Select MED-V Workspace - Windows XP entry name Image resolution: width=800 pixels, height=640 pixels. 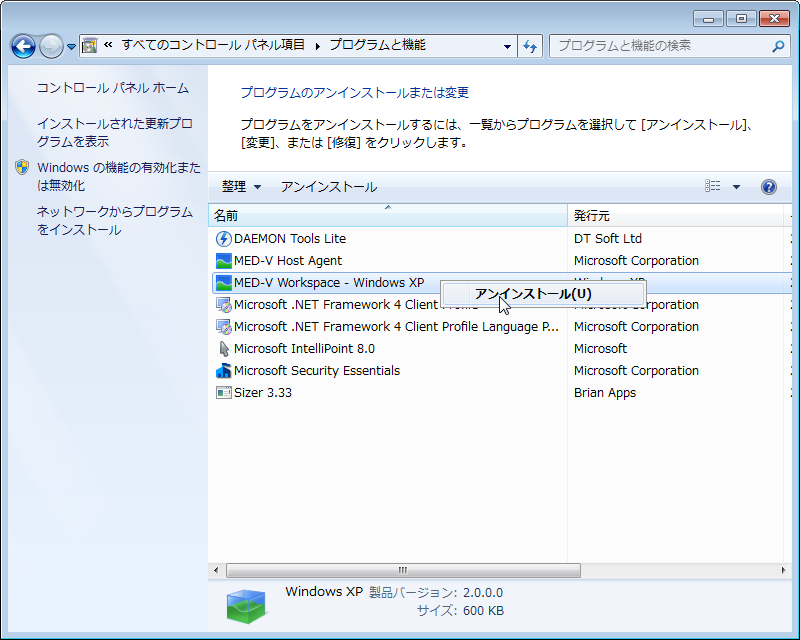click(329, 283)
